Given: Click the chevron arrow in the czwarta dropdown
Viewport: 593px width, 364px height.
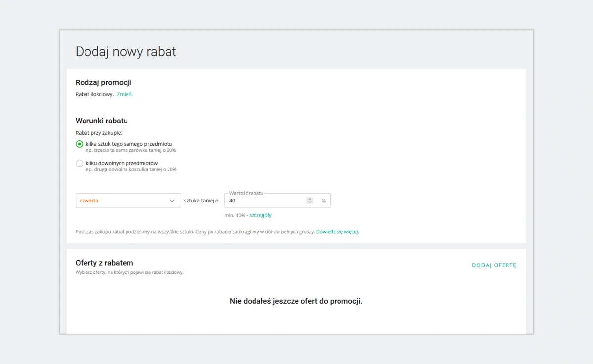Looking at the screenshot, I should [x=172, y=201].
